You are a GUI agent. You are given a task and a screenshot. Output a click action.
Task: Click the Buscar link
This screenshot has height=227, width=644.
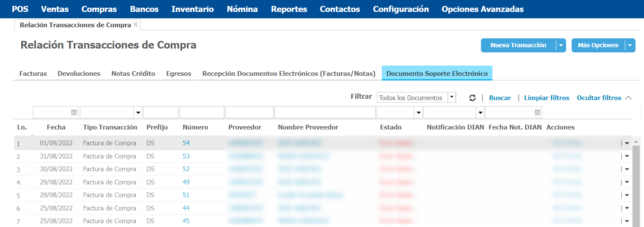pos(500,98)
